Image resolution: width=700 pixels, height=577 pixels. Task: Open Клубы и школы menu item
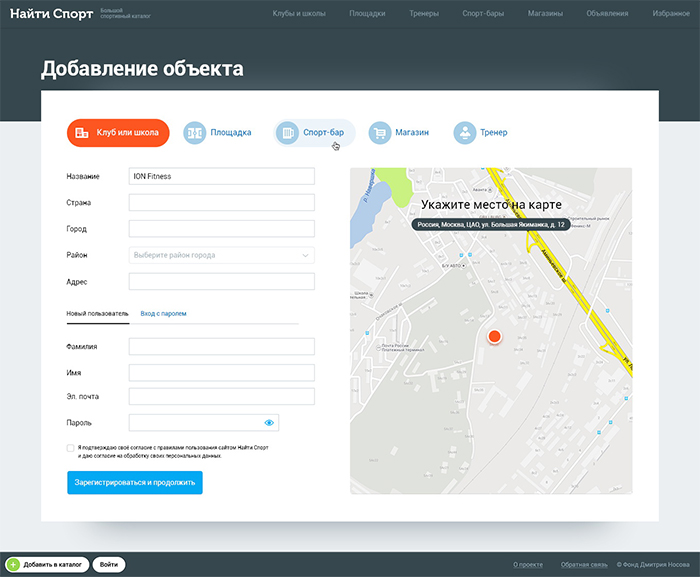click(x=301, y=14)
